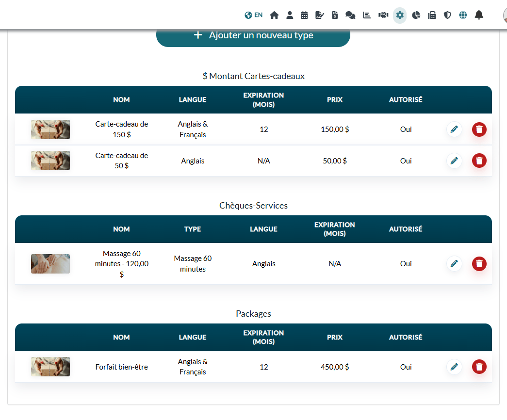Viewport: 507px width, 420px height.
Task: Open the shield security icon
Action: pyautogui.click(x=447, y=15)
